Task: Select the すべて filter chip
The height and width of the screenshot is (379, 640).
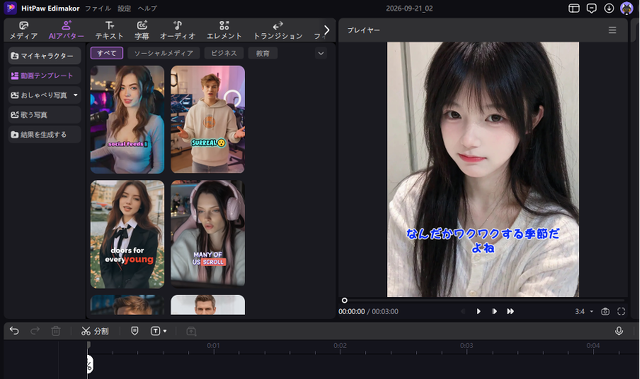Action: pyautogui.click(x=107, y=53)
